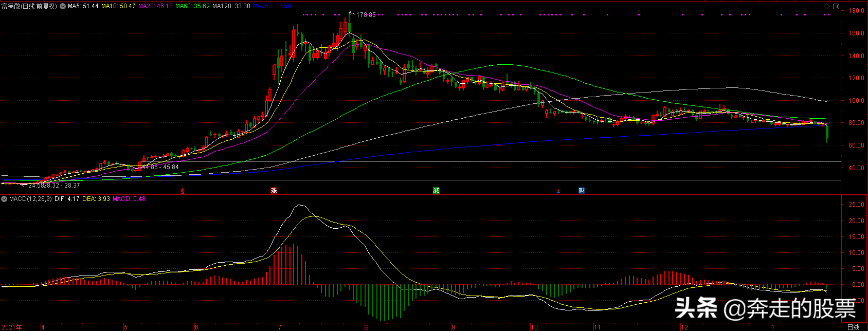Click the red 涨 event marker

(274, 191)
